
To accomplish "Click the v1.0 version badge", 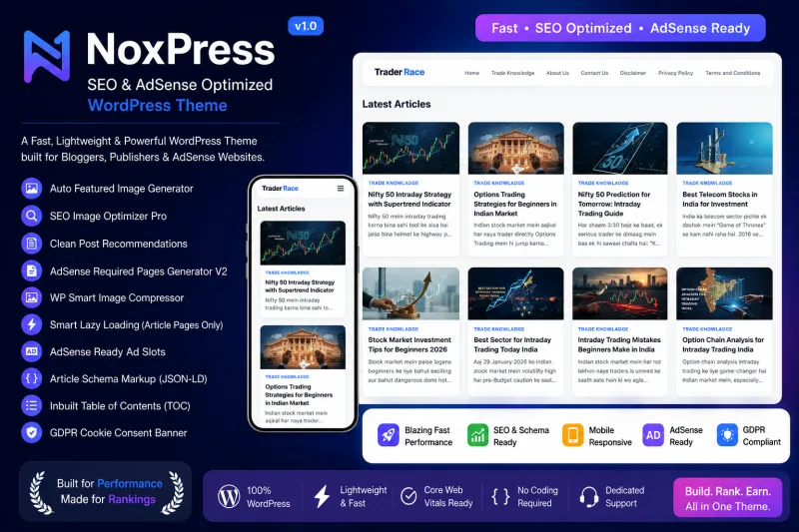I will coord(306,26).
